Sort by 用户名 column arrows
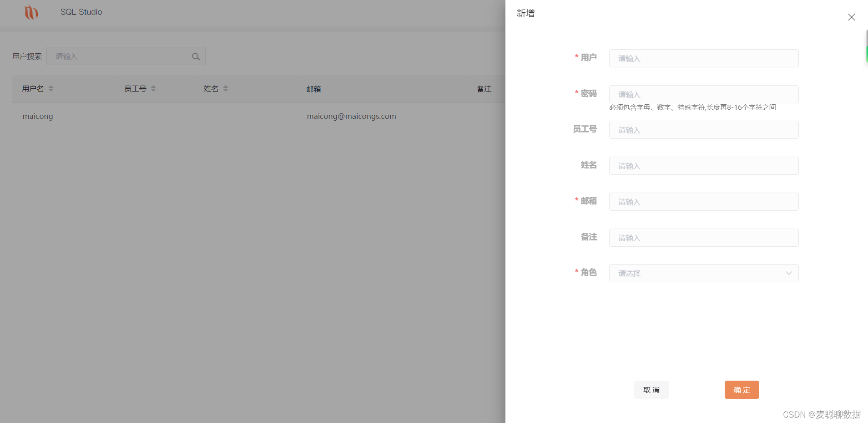The height and width of the screenshot is (423, 868). pyautogui.click(x=51, y=88)
